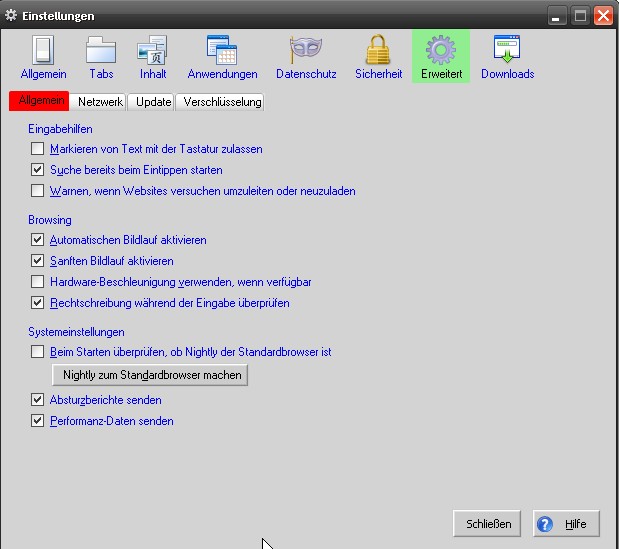Open Hilfe with the help button
The image size is (619, 549).
point(566,524)
